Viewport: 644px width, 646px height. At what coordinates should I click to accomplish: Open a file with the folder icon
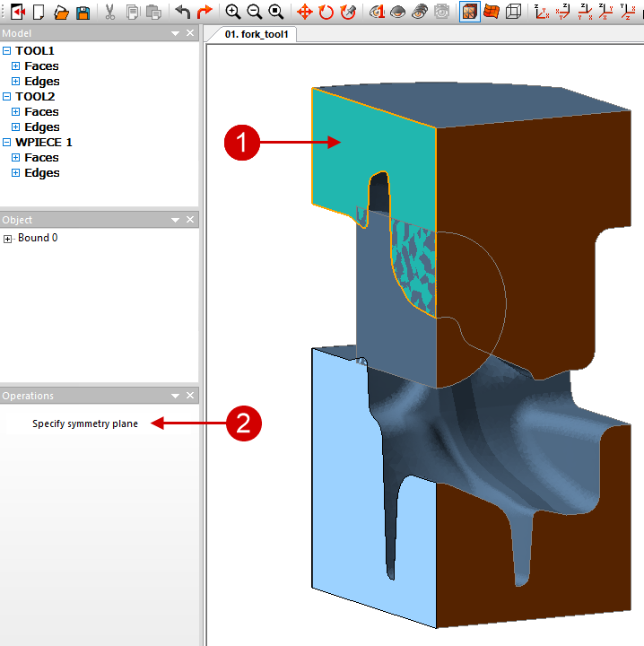click(x=61, y=12)
